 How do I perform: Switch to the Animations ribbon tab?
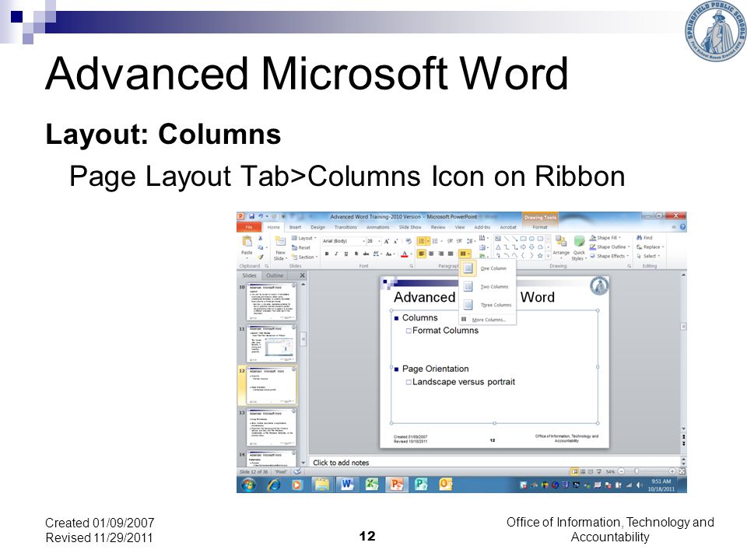point(378,227)
